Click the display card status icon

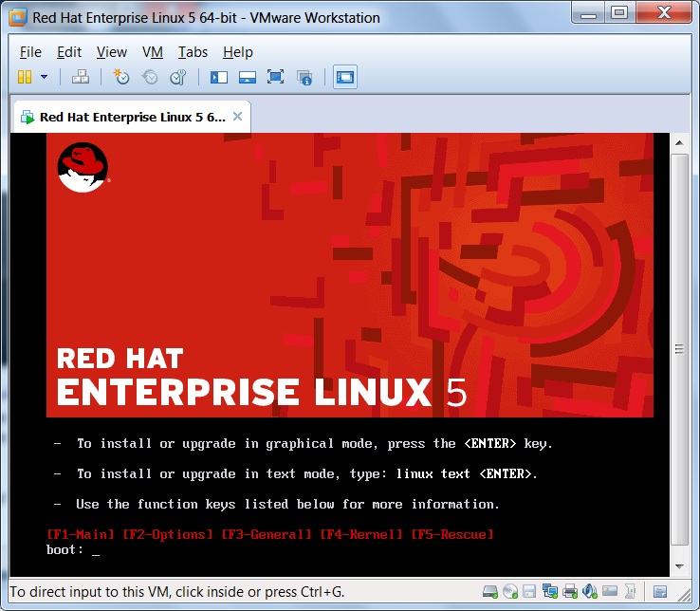tap(610, 591)
